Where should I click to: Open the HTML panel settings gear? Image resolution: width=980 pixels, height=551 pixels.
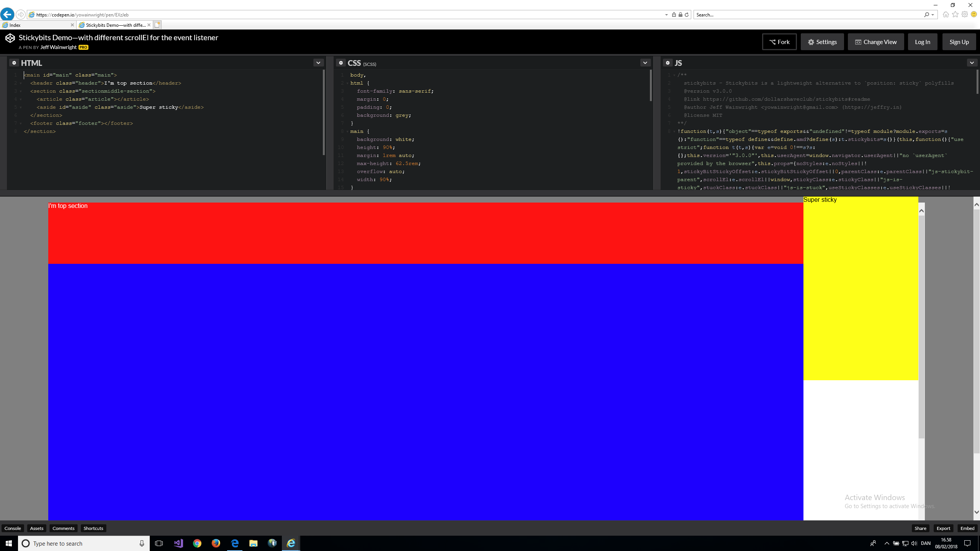[14, 62]
